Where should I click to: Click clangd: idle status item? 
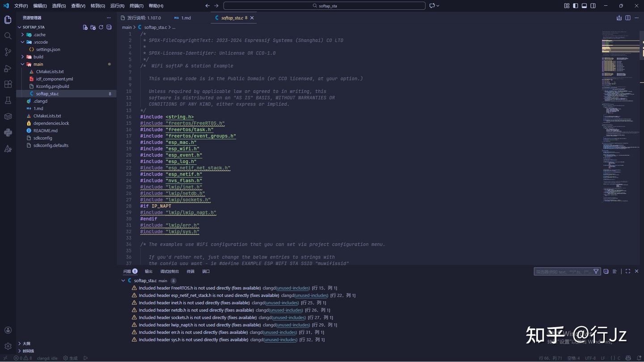click(47, 358)
